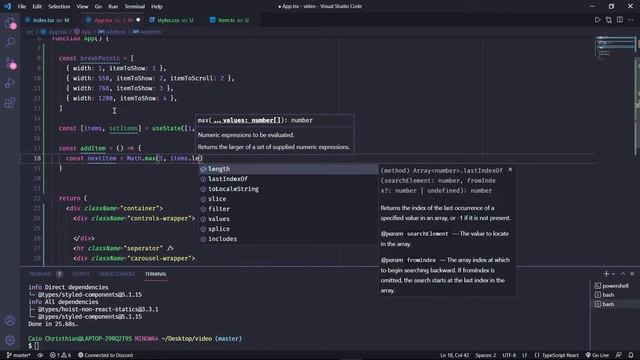Click Go Live in status bar
Viewport: 640px width, 360px height.
[597, 355]
